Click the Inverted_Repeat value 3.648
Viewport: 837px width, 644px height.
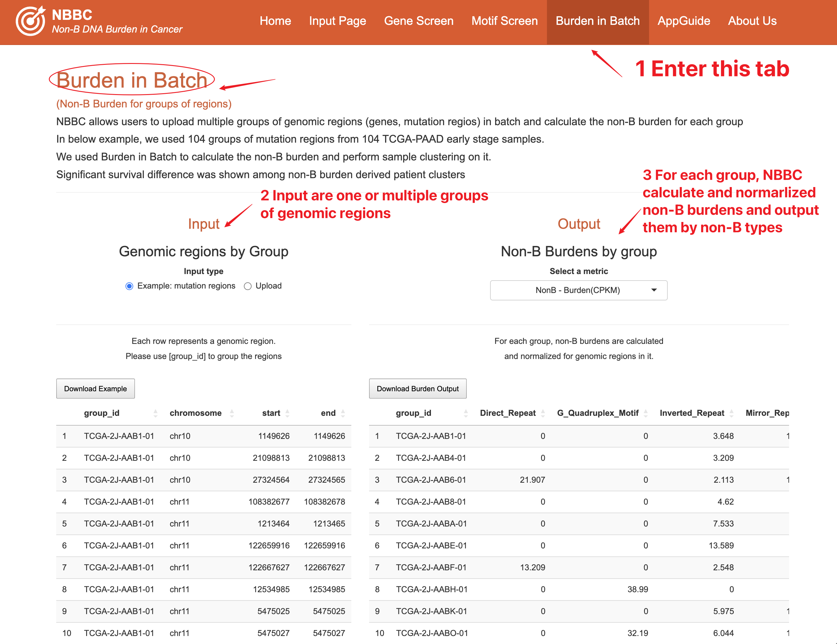[x=723, y=436]
